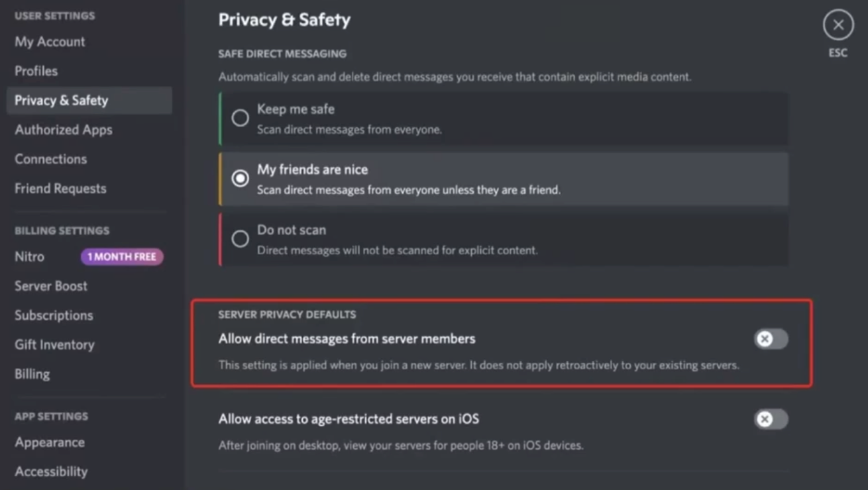
Task: Select the Keep me safe option
Action: click(240, 118)
